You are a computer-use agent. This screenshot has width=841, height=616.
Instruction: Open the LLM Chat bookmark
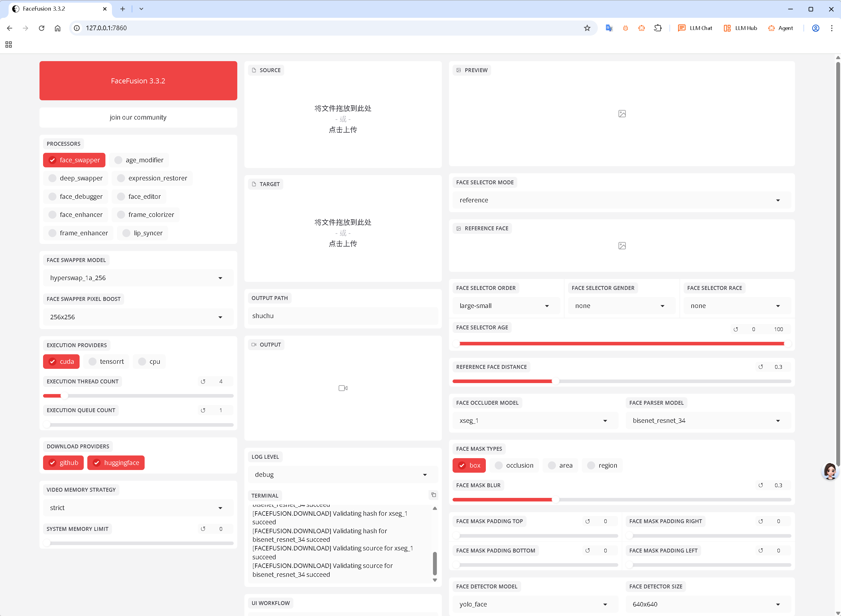pyautogui.click(x=695, y=28)
